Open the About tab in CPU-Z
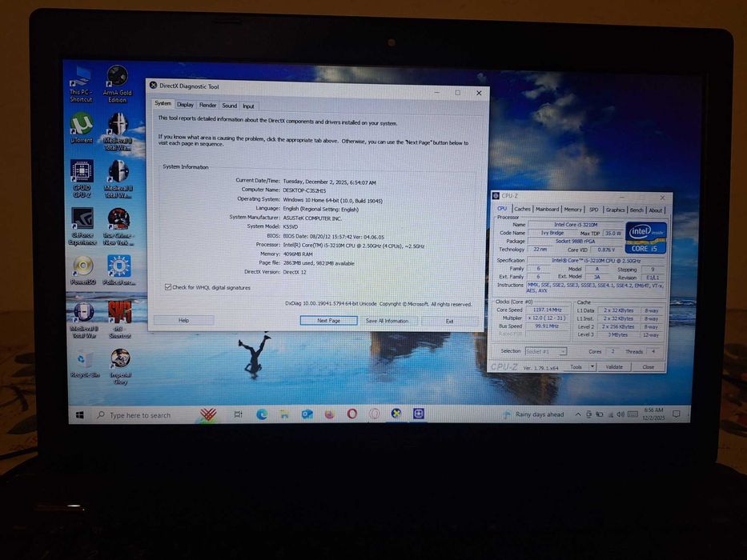Screen dimensions: 747x560 coord(656,210)
